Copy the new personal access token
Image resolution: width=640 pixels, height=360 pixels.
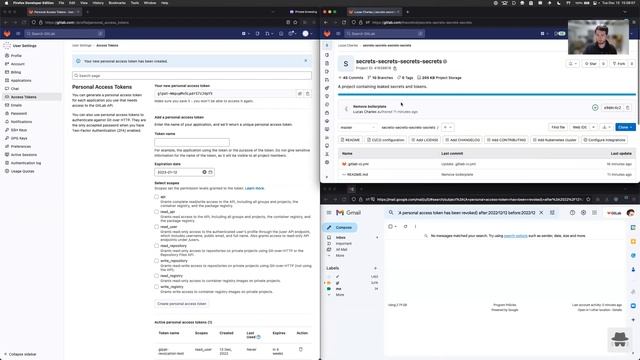[307, 94]
